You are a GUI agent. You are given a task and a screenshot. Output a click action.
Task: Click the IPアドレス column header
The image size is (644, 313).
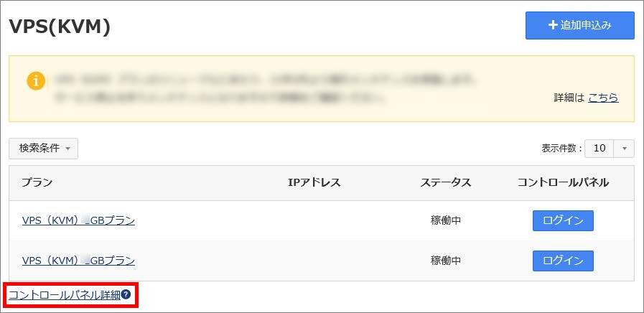pyautogui.click(x=314, y=183)
